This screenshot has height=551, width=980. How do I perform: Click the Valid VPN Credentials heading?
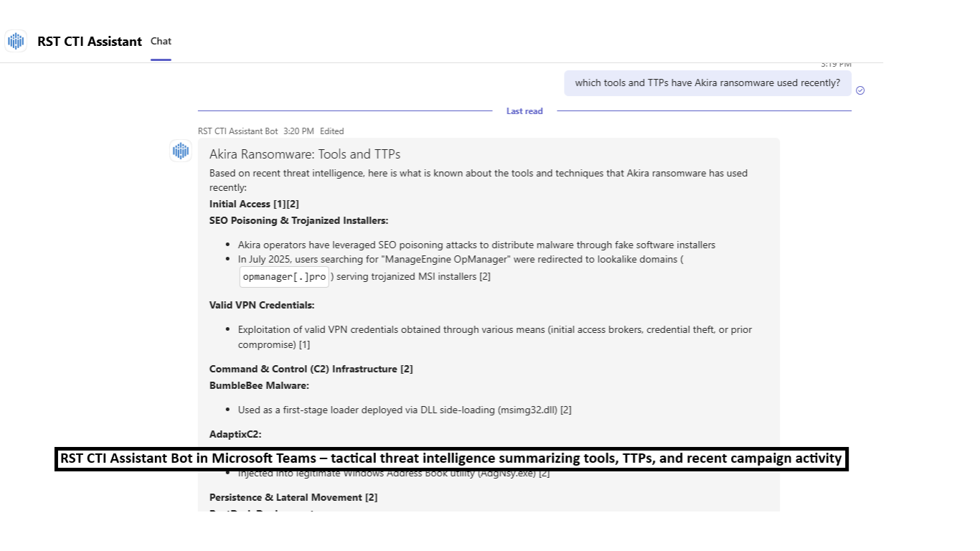pyautogui.click(x=262, y=305)
